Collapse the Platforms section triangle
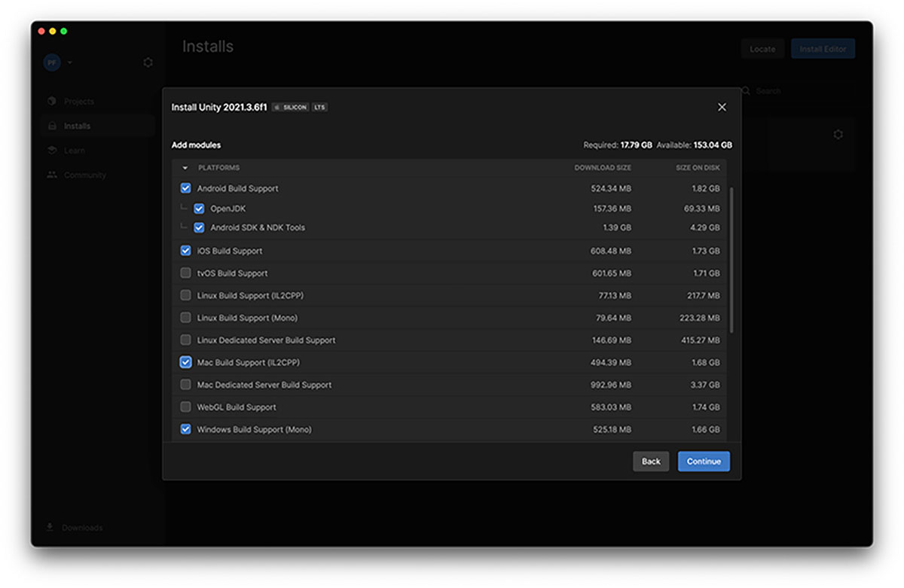904x588 pixels. click(185, 168)
